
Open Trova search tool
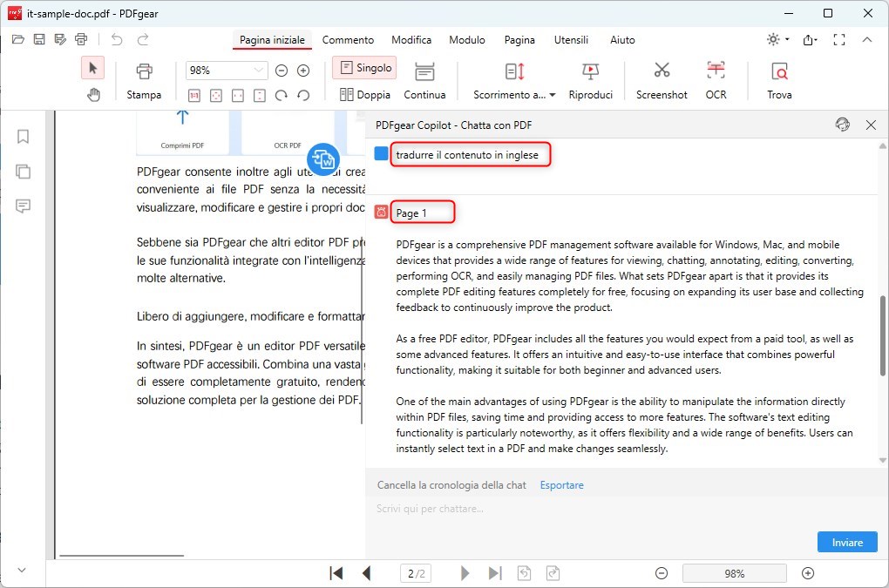(x=779, y=81)
